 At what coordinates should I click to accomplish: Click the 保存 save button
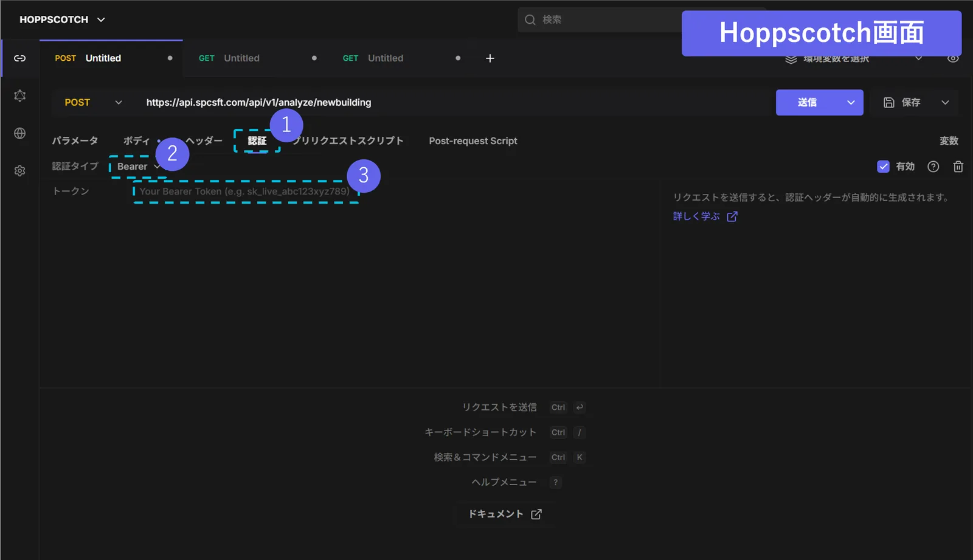pos(902,103)
